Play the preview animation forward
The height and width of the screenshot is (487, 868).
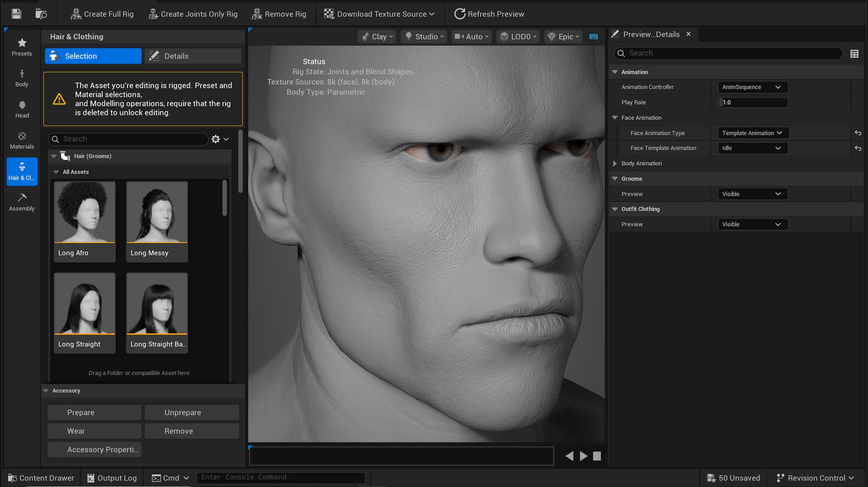[584, 456]
